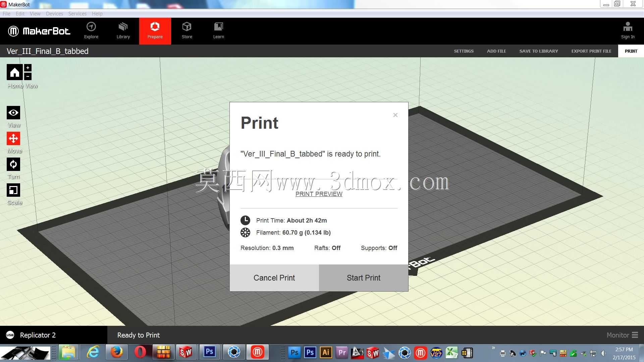
Task: Open Windows Explorer from taskbar
Action: (68, 353)
